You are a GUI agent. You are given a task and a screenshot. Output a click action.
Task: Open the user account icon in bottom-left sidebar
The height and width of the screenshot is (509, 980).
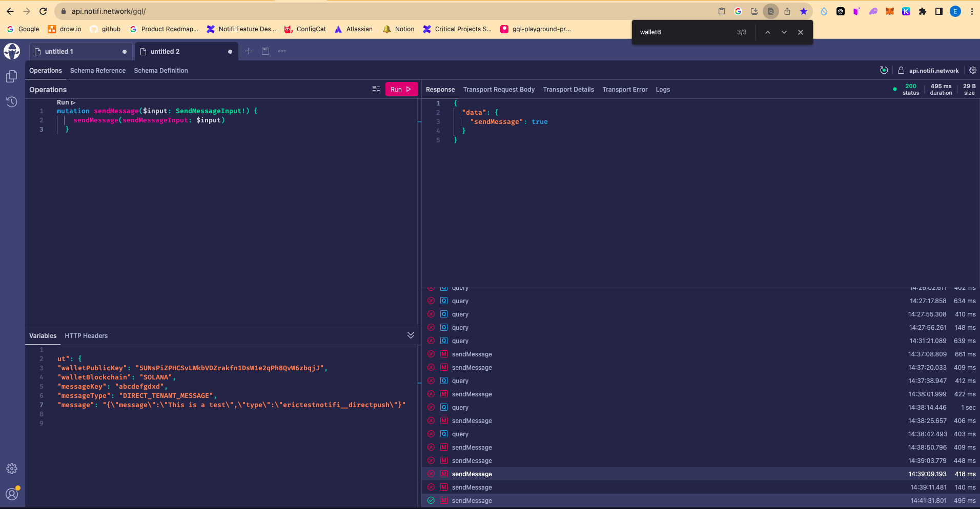12,494
